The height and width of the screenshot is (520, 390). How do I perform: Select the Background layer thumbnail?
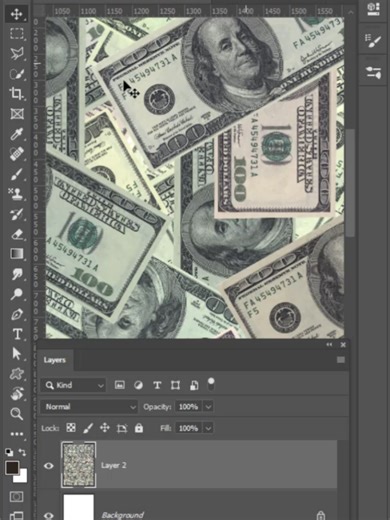(79, 507)
